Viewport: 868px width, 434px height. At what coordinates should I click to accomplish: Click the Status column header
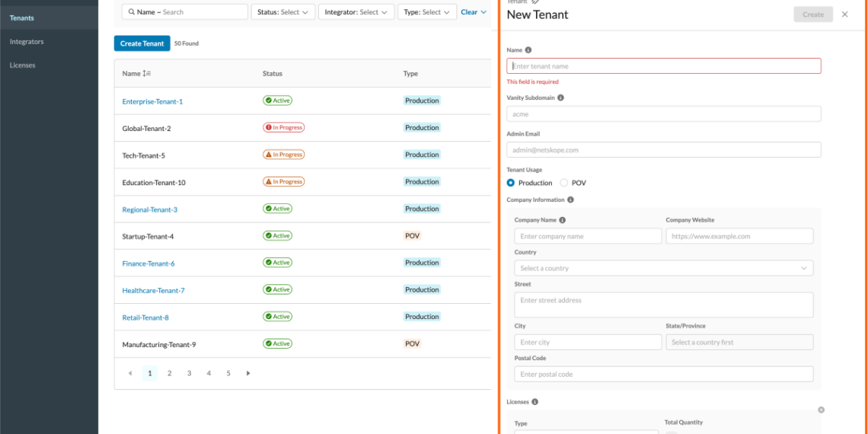(x=273, y=74)
